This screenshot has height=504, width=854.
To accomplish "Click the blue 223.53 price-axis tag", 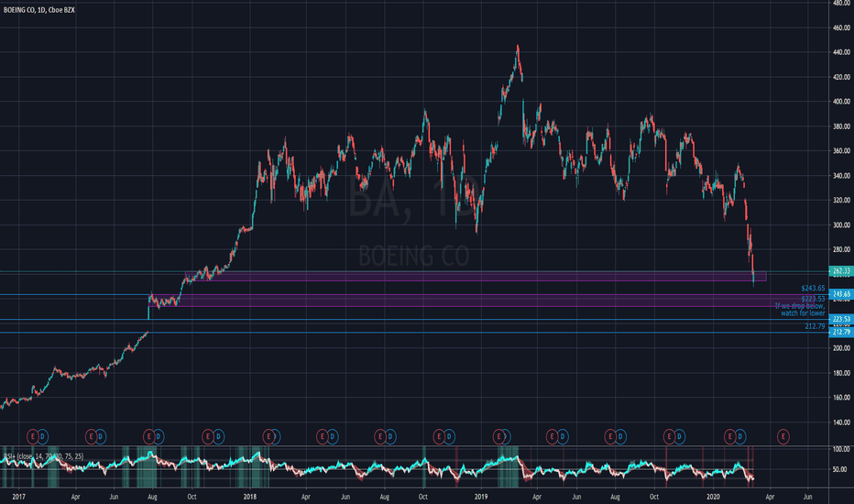I will coord(841,319).
